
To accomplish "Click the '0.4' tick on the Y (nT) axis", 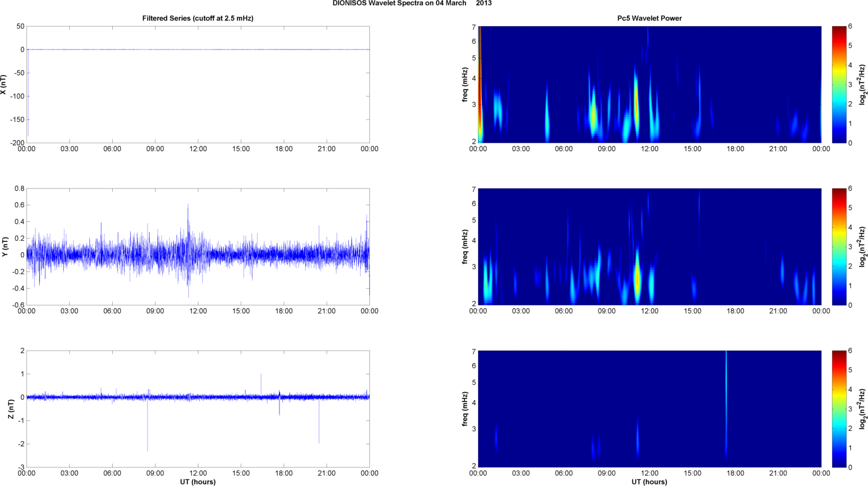I will (x=19, y=222).
